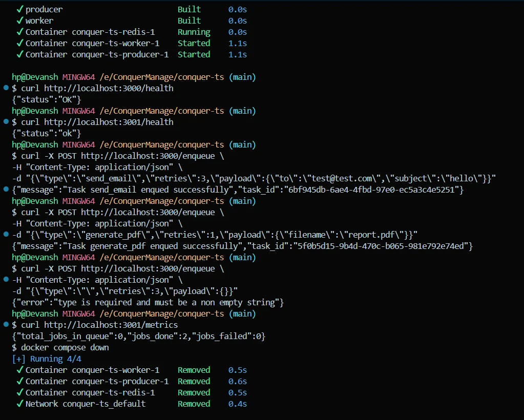This screenshot has width=524, height=420.
Task: Click task_id 6bf945db-6ae4-4fbd-97e0-ec5a3c4e5251
Action: (x=371, y=190)
